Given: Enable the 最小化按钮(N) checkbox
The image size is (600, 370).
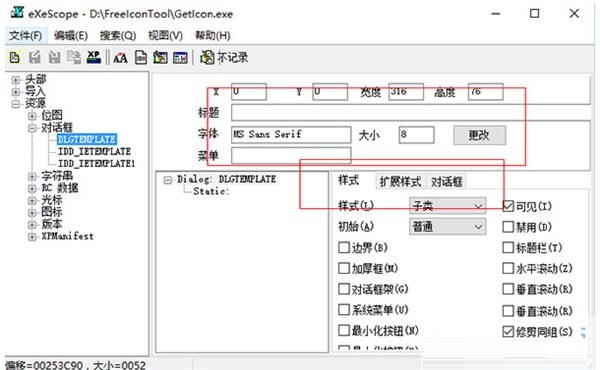Looking at the screenshot, I should tap(344, 330).
